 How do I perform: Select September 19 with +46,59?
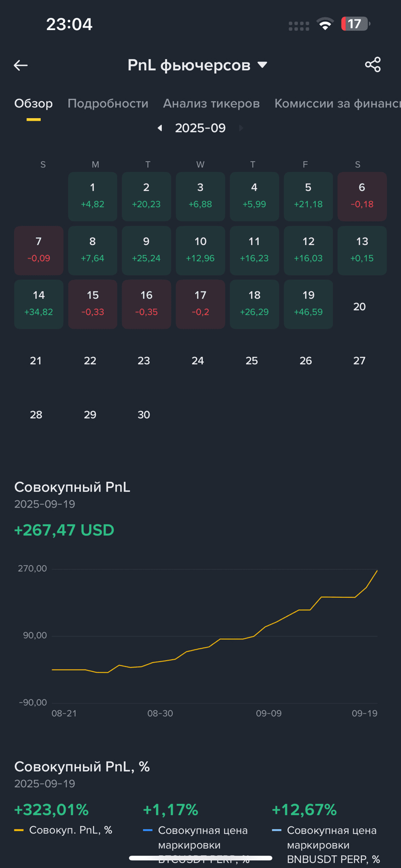pyautogui.click(x=308, y=304)
